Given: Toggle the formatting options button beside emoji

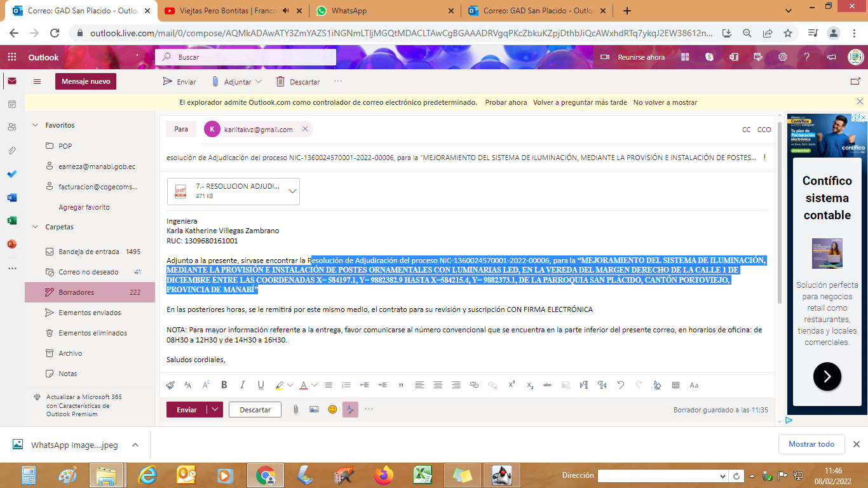Looking at the screenshot, I should pos(350,410).
